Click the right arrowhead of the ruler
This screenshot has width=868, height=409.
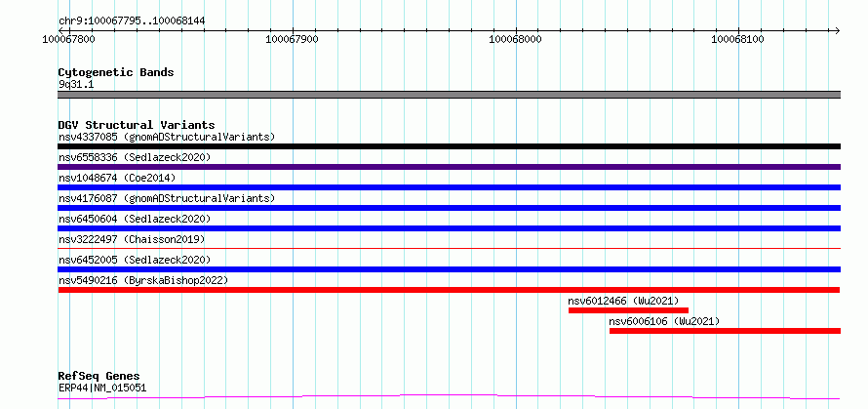point(837,30)
